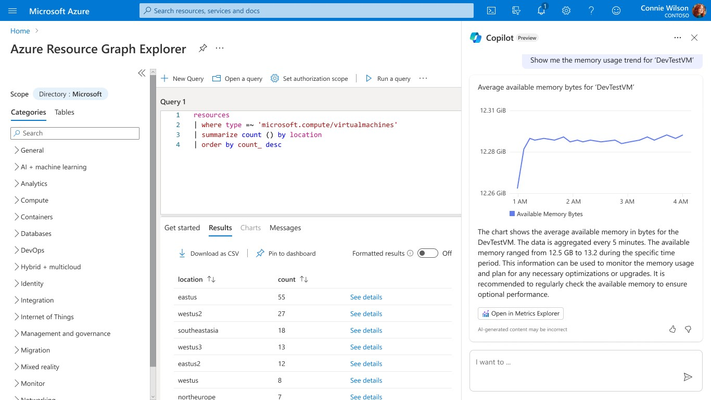The width and height of the screenshot is (711, 400).
Task: Give thumbs up to Copilot response
Action: (672, 329)
